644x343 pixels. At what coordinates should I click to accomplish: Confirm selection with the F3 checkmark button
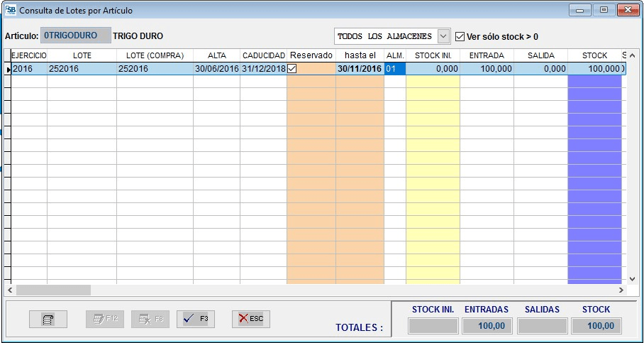coord(196,320)
